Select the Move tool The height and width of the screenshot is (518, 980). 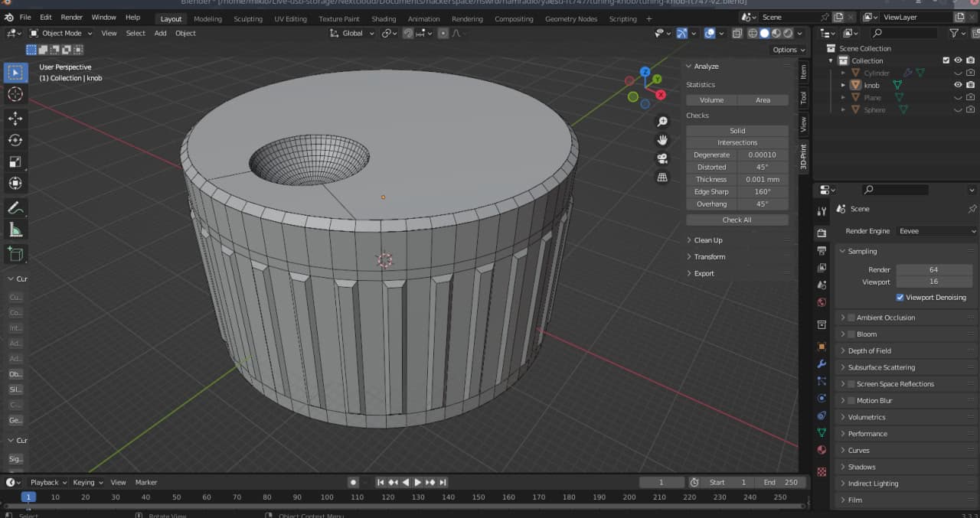click(15, 119)
